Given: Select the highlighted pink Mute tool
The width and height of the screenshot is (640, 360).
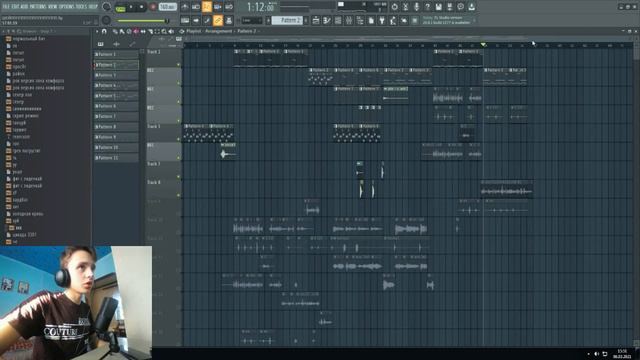Looking at the screenshot, I should pyautogui.click(x=136, y=31).
